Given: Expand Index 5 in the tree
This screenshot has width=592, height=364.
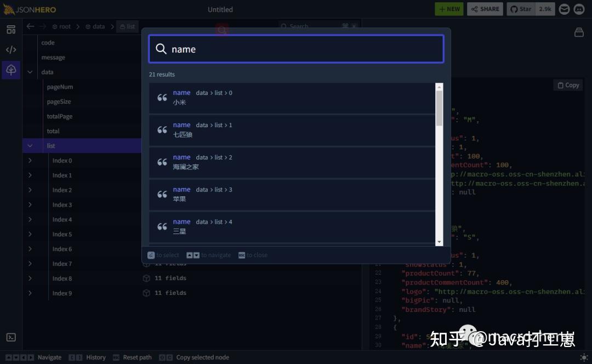Looking at the screenshot, I should [x=30, y=234].
